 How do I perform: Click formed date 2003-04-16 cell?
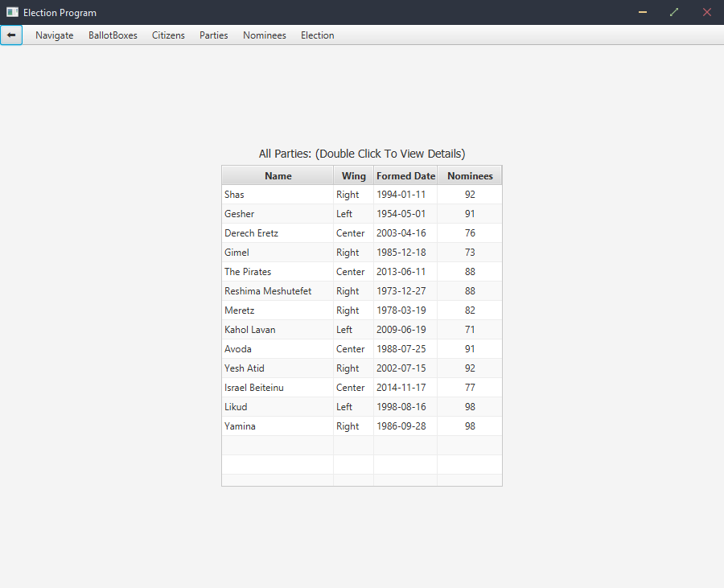[405, 233]
